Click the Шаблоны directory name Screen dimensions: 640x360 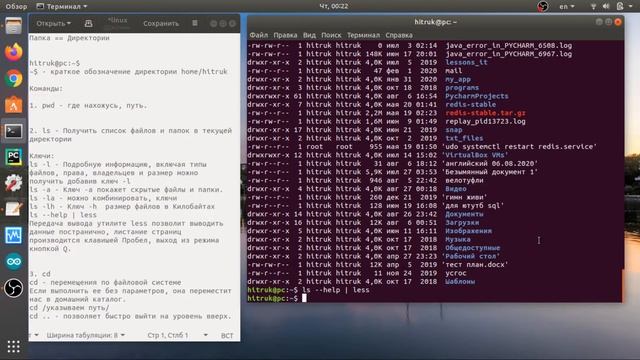point(460,281)
